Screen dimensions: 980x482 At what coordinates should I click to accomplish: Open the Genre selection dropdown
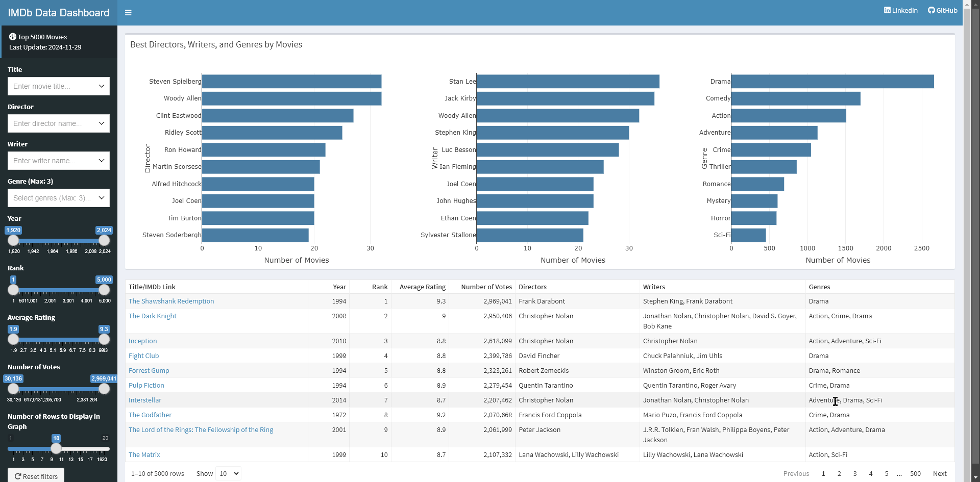coord(102,198)
